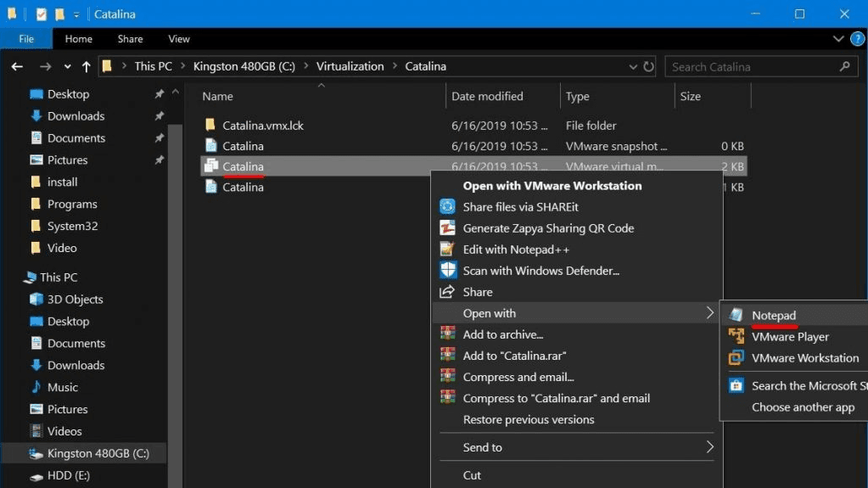Select Cut from the context menu
This screenshot has height=488, width=868.
coord(472,475)
